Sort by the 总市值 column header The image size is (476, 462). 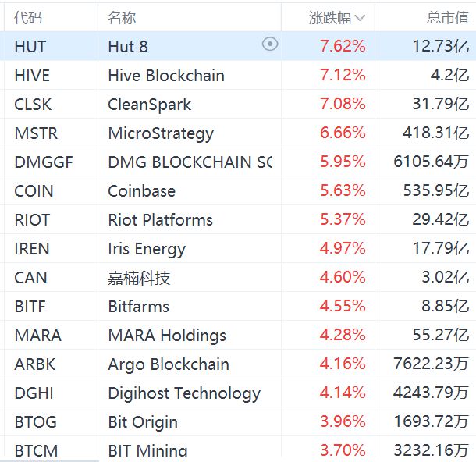click(447, 17)
